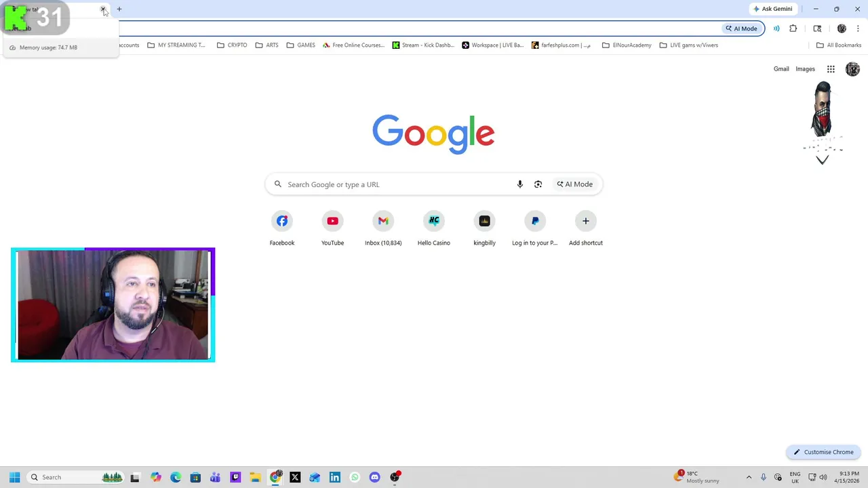868x488 pixels.
Task: Open the Google apps grid
Action: pos(831,69)
